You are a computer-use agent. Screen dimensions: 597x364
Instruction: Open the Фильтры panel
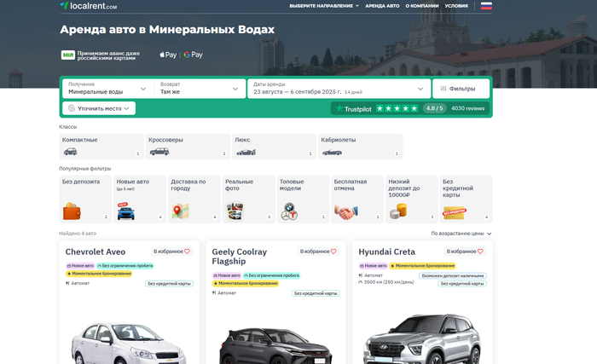pyautogui.click(x=461, y=89)
